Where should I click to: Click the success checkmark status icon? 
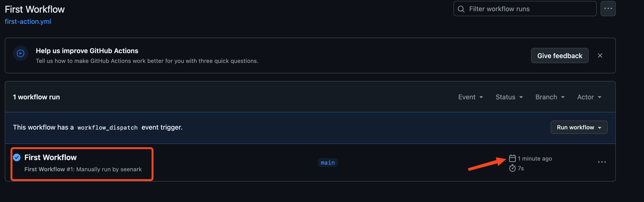click(x=17, y=157)
